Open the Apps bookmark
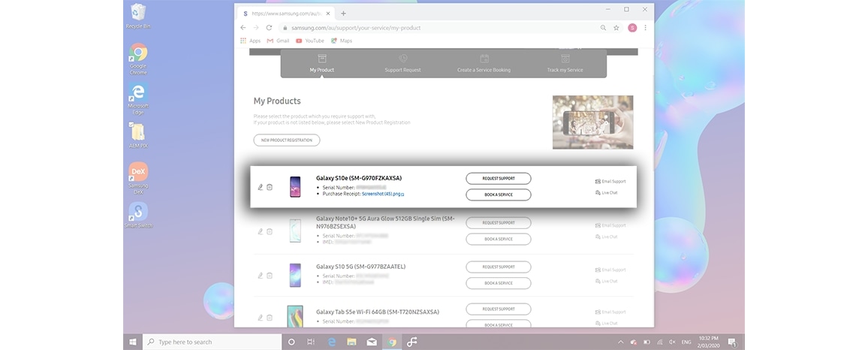The image size is (868, 350). coord(250,41)
